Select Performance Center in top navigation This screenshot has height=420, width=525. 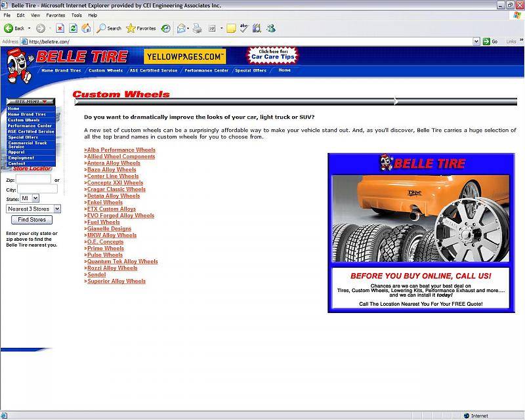pos(206,70)
